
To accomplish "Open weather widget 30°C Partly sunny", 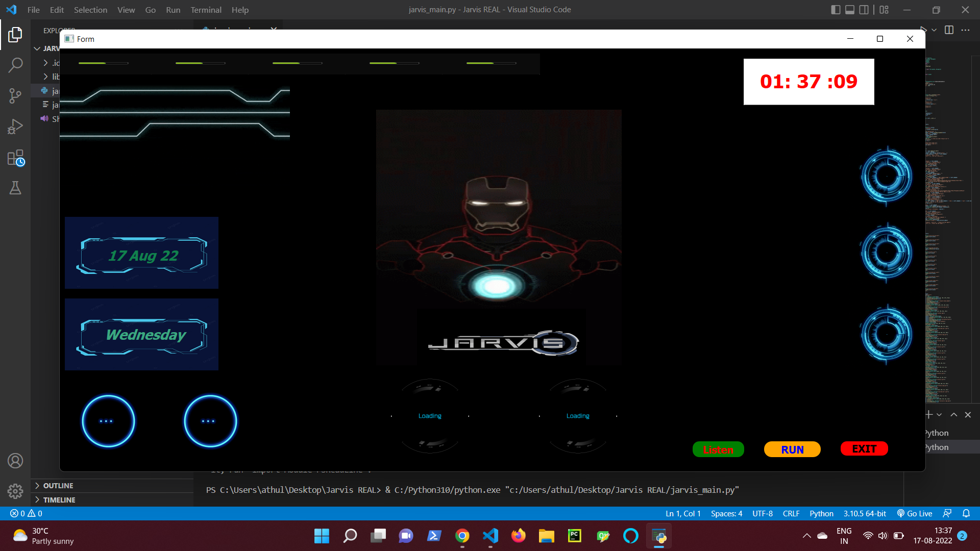I will 43,536.
